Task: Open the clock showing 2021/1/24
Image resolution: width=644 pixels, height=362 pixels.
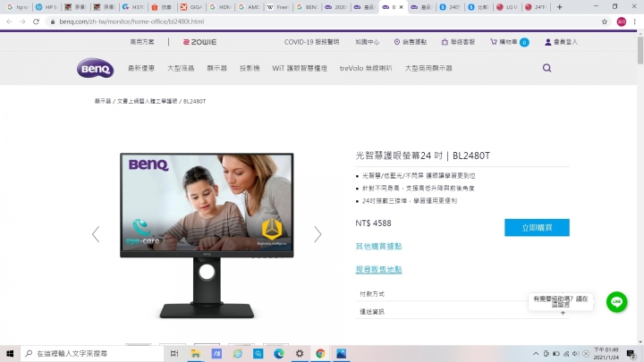Action: 606,354
